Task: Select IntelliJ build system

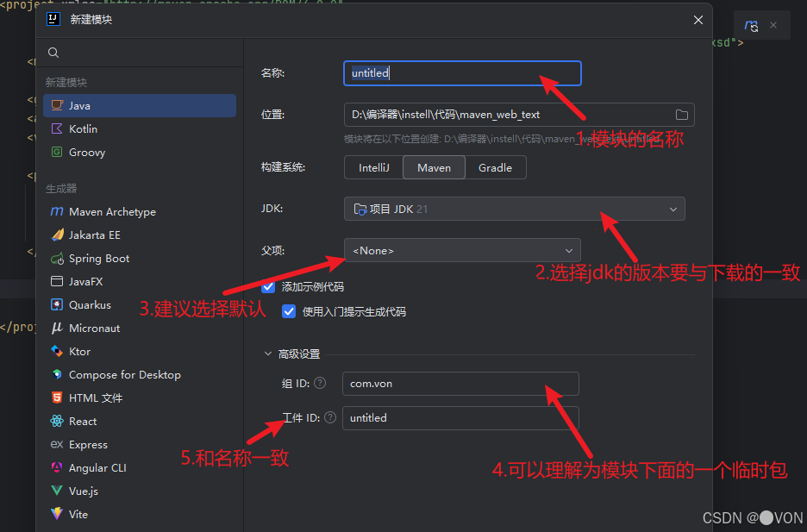Action: (373, 168)
